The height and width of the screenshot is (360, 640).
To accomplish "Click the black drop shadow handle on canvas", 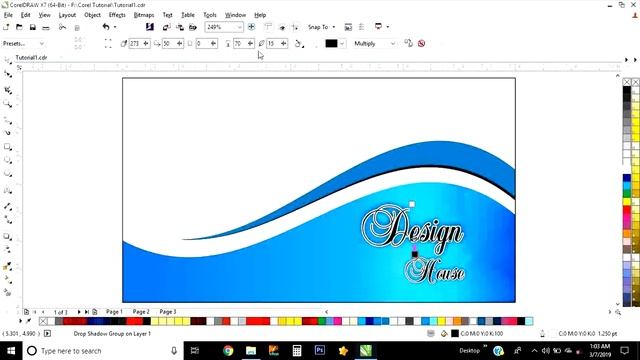I will coord(415,254).
